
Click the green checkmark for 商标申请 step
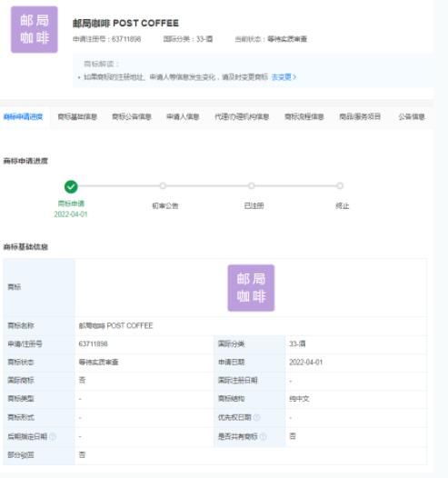coord(71,186)
